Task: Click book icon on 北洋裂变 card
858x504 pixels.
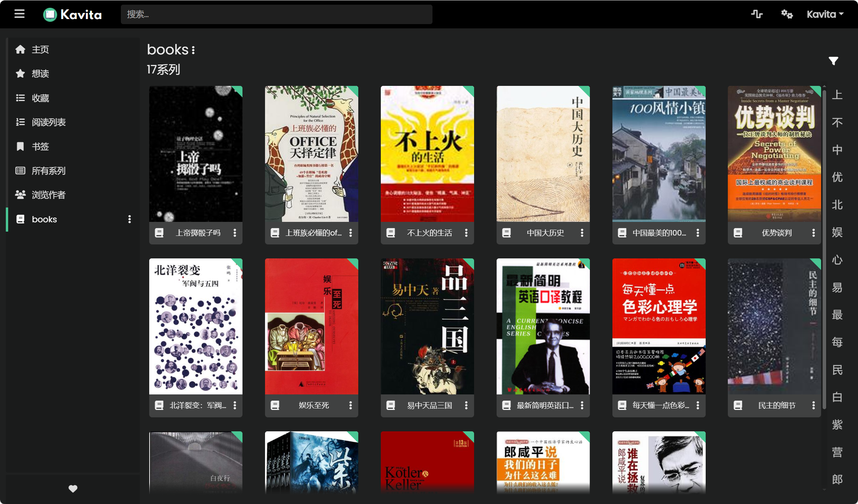Action: (x=159, y=405)
